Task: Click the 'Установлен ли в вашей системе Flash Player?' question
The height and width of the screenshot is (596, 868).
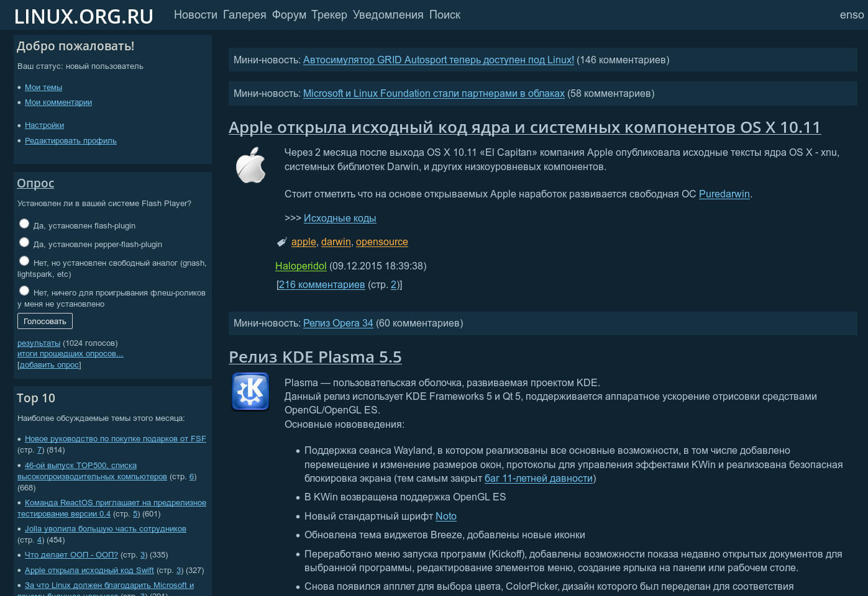Action: (104, 204)
